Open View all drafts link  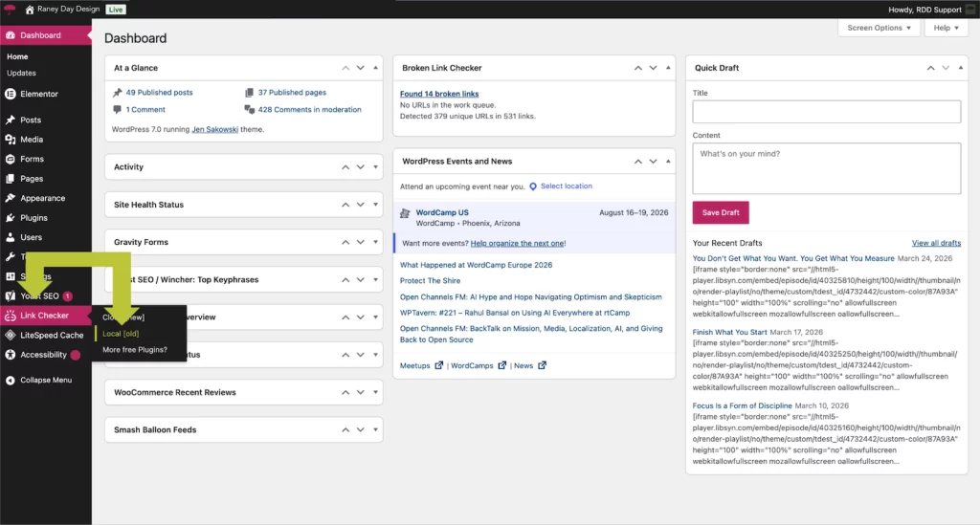[936, 244]
